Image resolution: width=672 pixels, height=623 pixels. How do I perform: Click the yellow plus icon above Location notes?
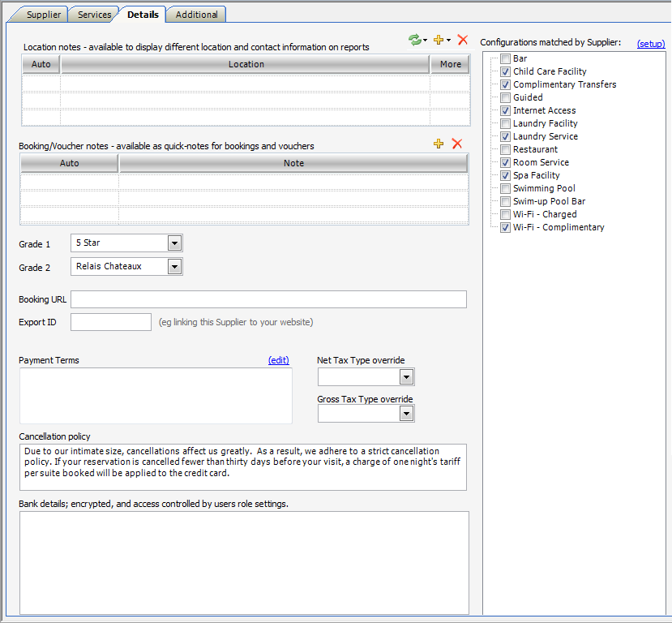point(439,40)
